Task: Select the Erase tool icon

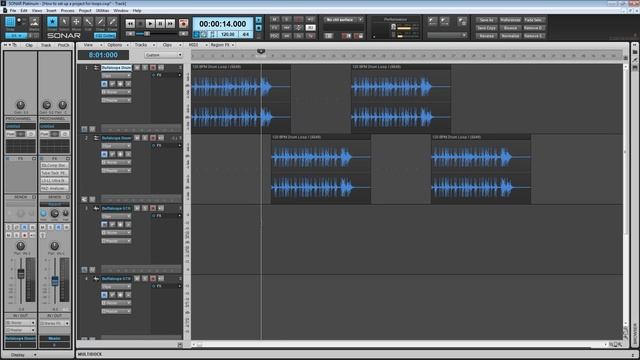Action: coord(112,22)
